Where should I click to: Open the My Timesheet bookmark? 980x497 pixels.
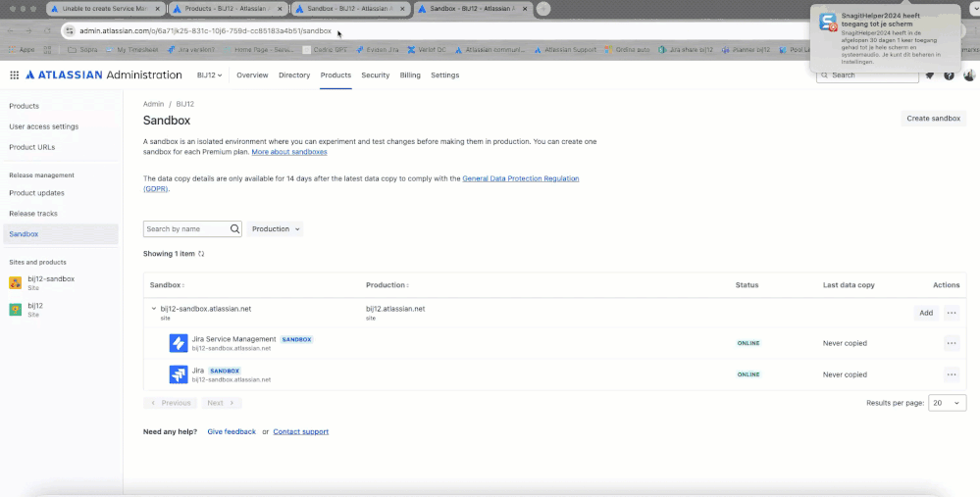[x=131, y=50]
